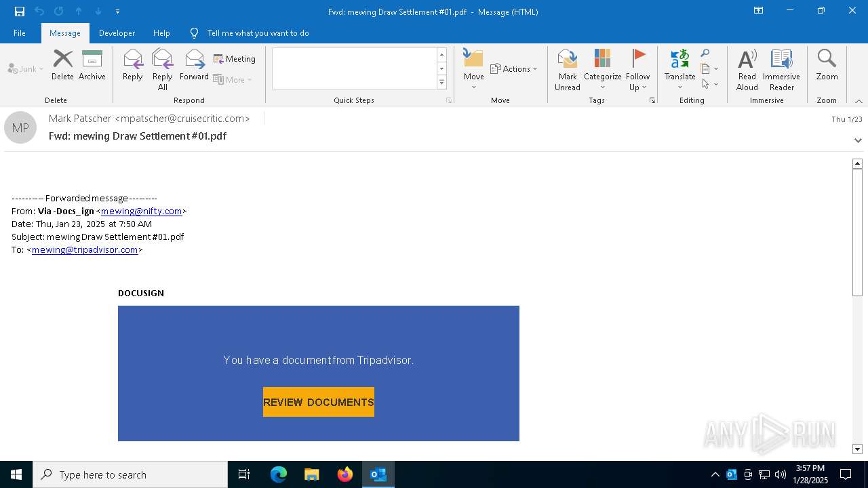The image size is (868, 488).
Task: Click the Undo arrow in quick access toolbar
Action: coord(39,12)
